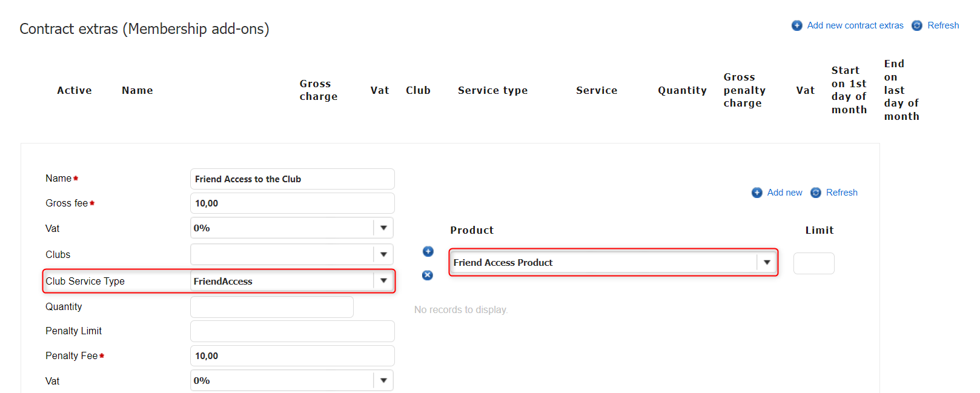This screenshot has height=393, width=980.
Task: Click the blue plus icon left of Product row
Action: [428, 251]
